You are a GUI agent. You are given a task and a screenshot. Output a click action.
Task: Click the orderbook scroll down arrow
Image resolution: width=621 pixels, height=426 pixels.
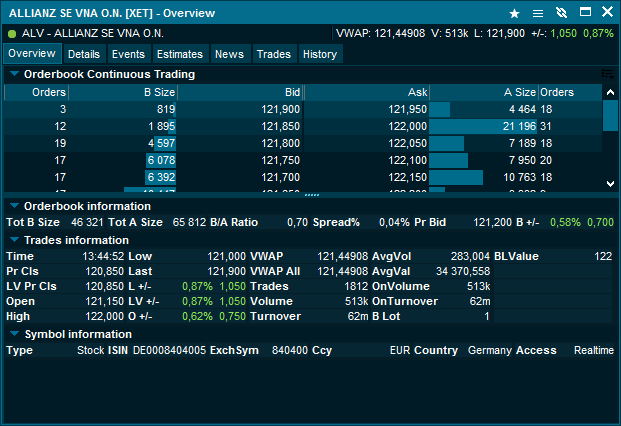(x=610, y=183)
